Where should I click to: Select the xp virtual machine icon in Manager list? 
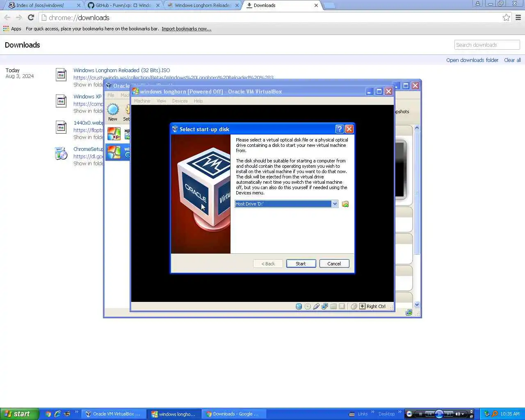[x=114, y=134]
